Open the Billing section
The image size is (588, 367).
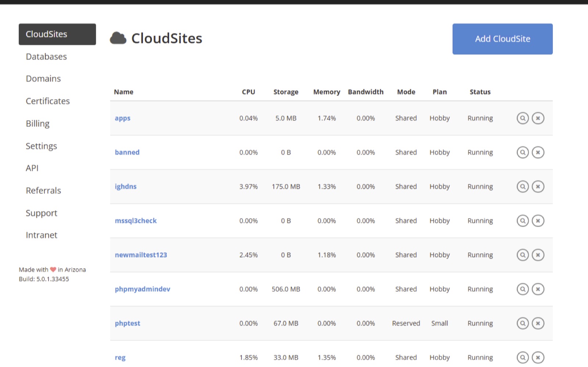[37, 124]
